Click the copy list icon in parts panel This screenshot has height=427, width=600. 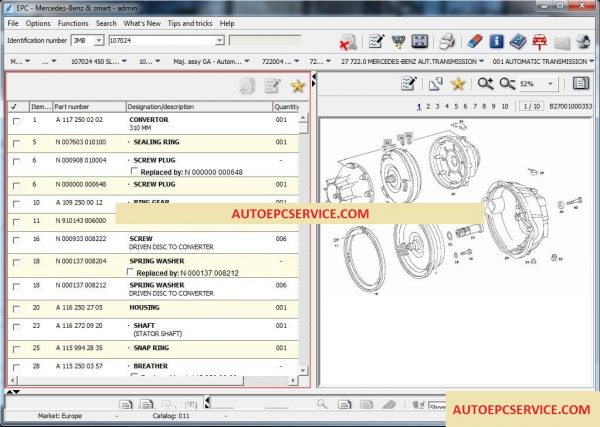coord(247,85)
